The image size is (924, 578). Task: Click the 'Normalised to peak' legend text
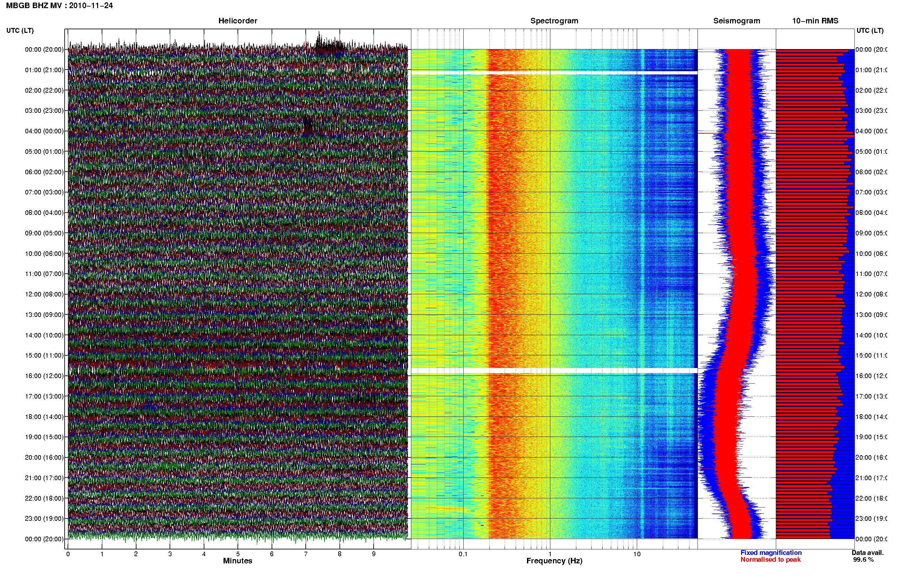770,560
